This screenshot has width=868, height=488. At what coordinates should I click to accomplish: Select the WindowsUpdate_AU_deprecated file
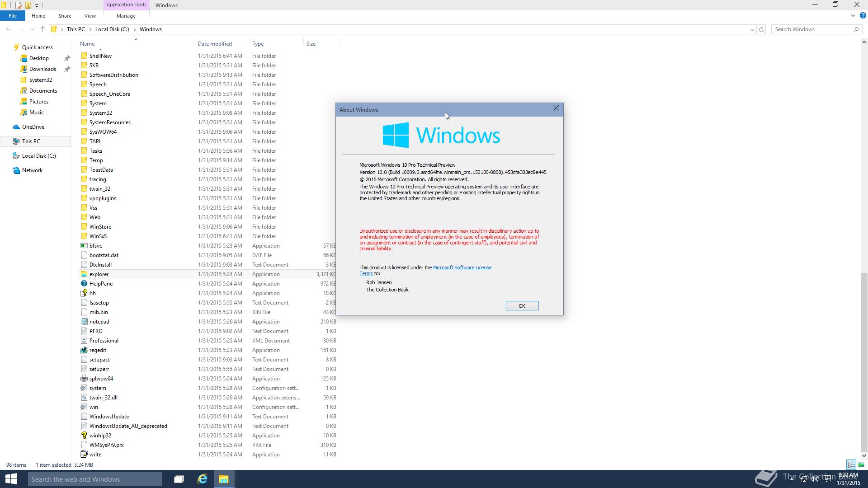click(128, 426)
